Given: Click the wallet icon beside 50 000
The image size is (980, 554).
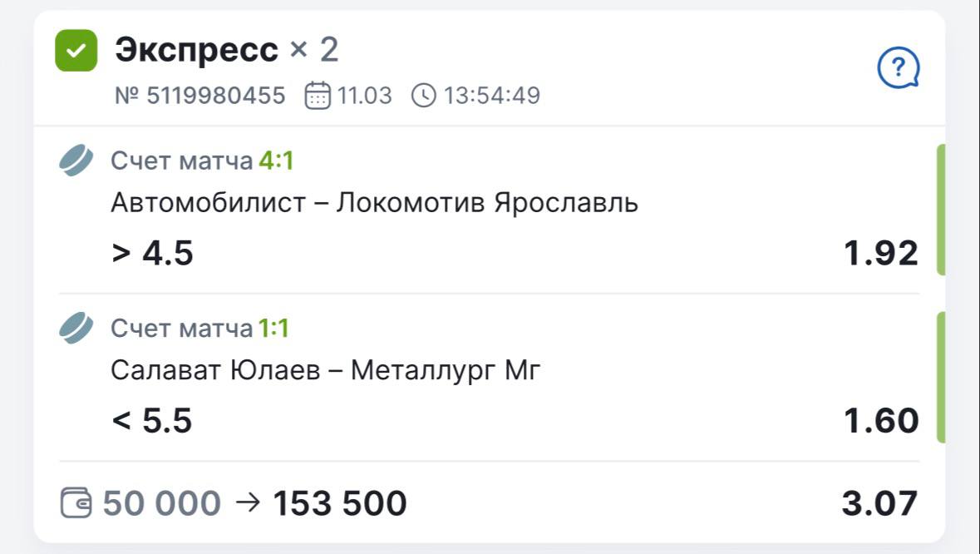Looking at the screenshot, I should click(77, 503).
